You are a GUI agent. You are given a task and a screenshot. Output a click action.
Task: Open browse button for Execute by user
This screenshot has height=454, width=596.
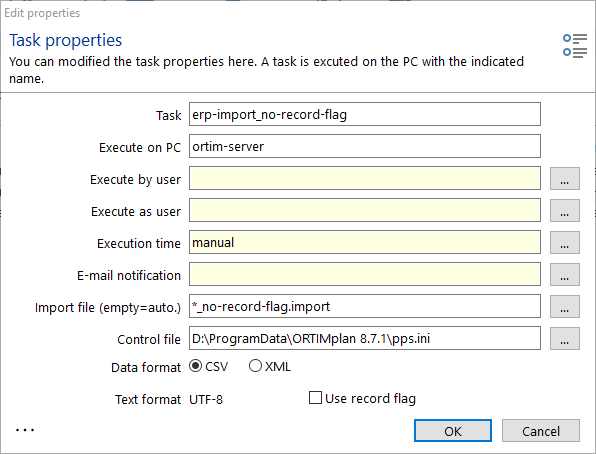[x=564, y=178]
